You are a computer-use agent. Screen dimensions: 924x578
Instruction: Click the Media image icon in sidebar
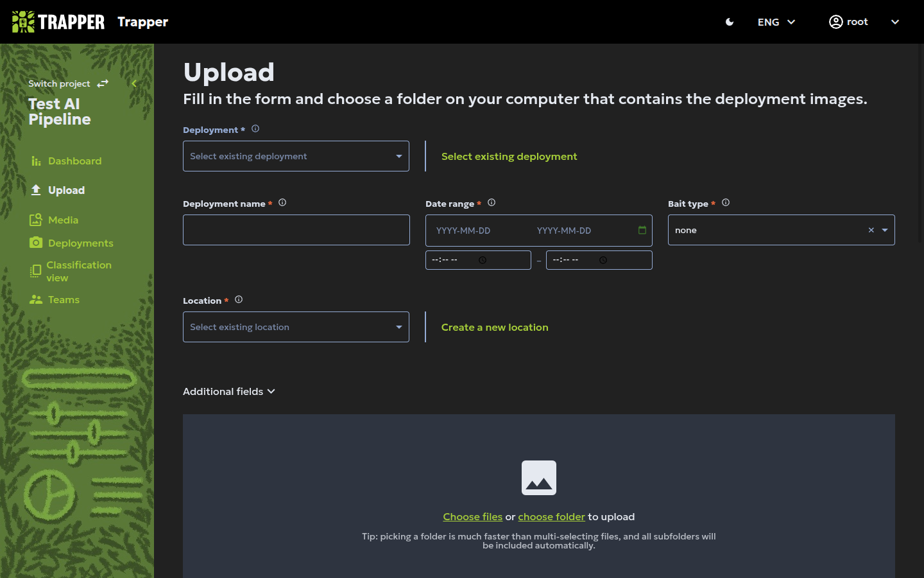coord(36,220)
